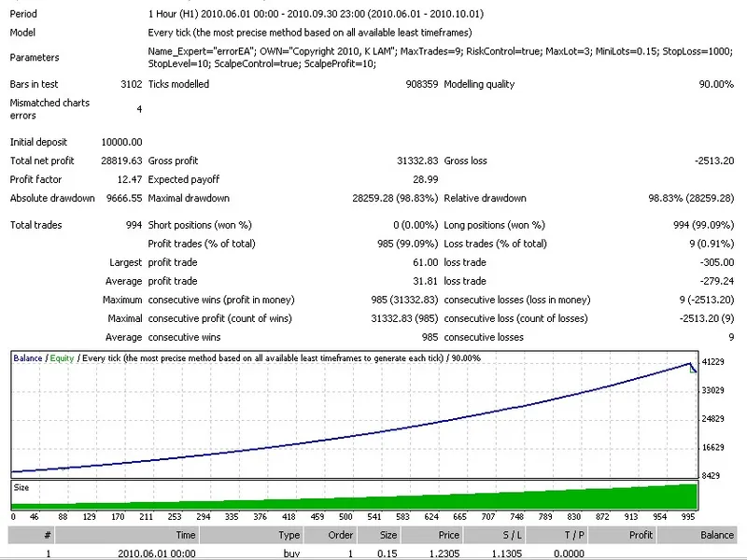Click the 24829 chart axis label
This screenshot has height=560, width=747.
712,418
